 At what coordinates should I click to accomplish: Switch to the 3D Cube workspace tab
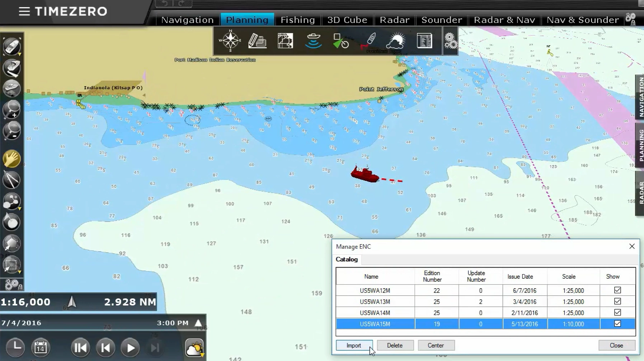[347, 20]
